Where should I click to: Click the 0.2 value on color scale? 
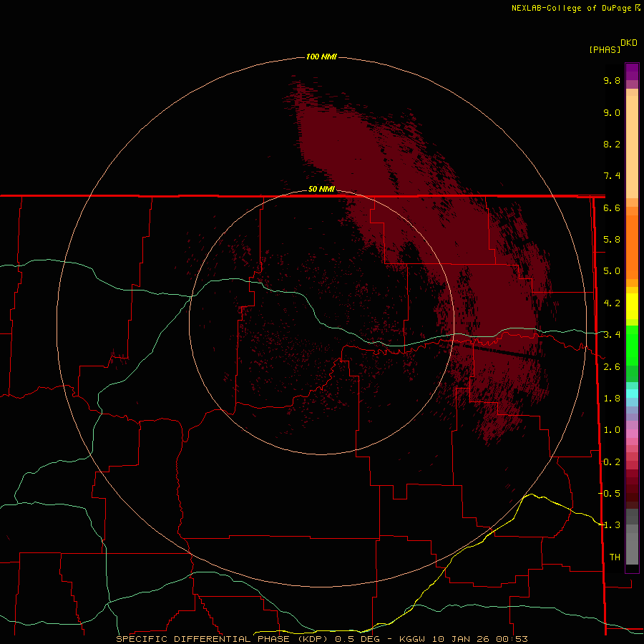tap(612, 462)
